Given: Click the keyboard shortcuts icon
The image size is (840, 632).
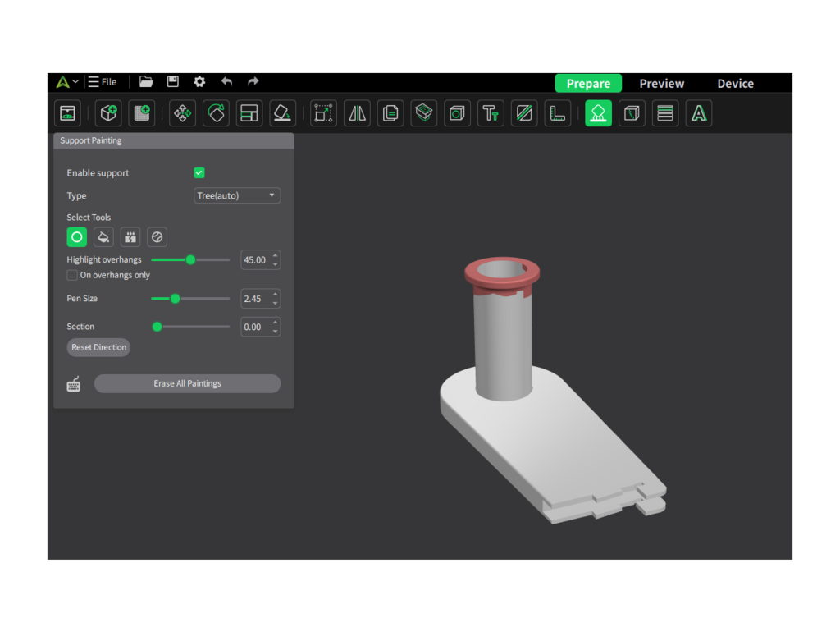Looking at the screenshot, I should coord(73,384).
